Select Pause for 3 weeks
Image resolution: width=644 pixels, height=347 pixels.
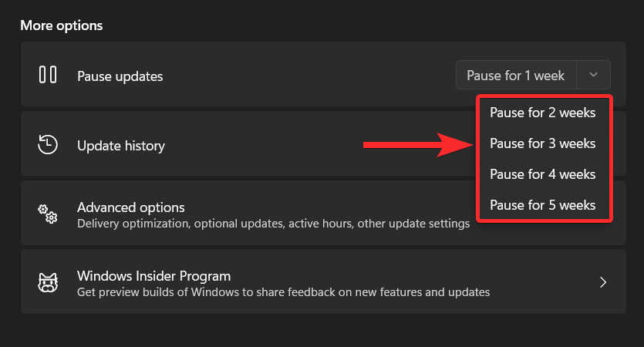pos(542,143)
